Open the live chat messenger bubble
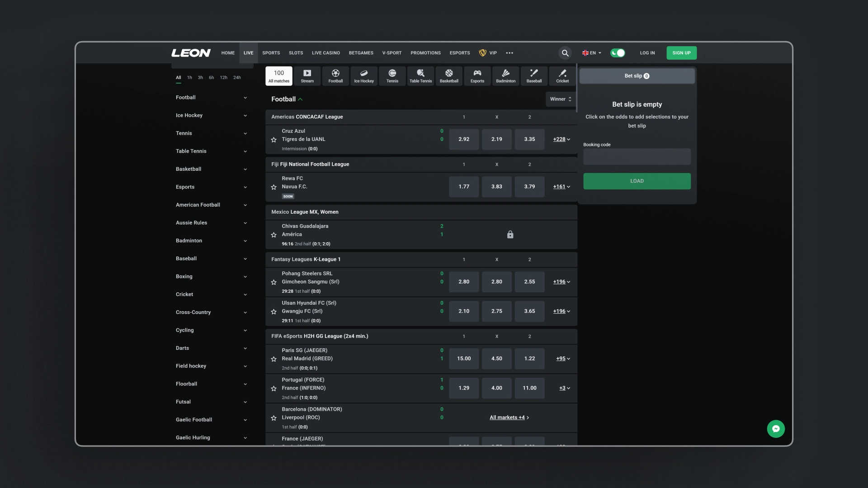The image size is (868, 488). click(776, 429)
